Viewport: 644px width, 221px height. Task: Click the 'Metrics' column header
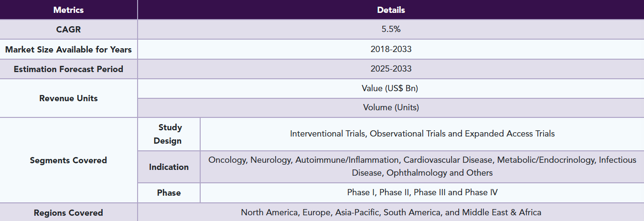pos(68,10)
